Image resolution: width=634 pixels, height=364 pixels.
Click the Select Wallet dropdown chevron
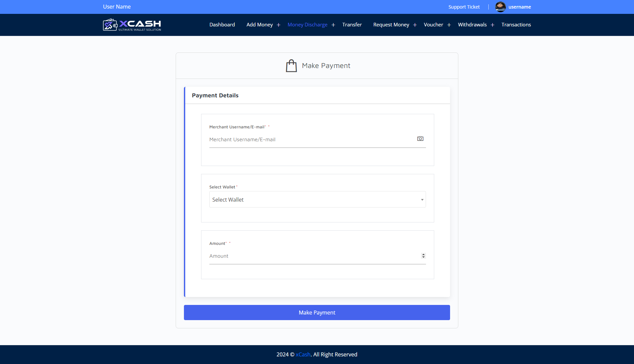[422, 200]
